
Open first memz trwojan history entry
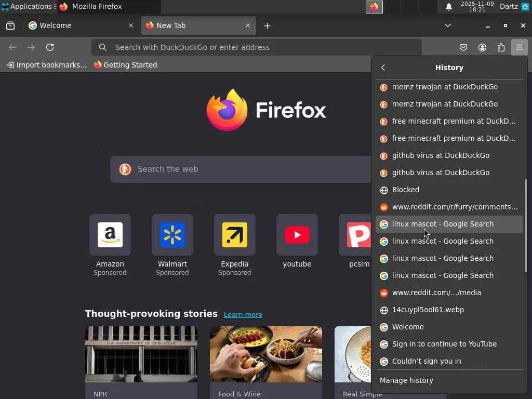[x=449, y=87]
